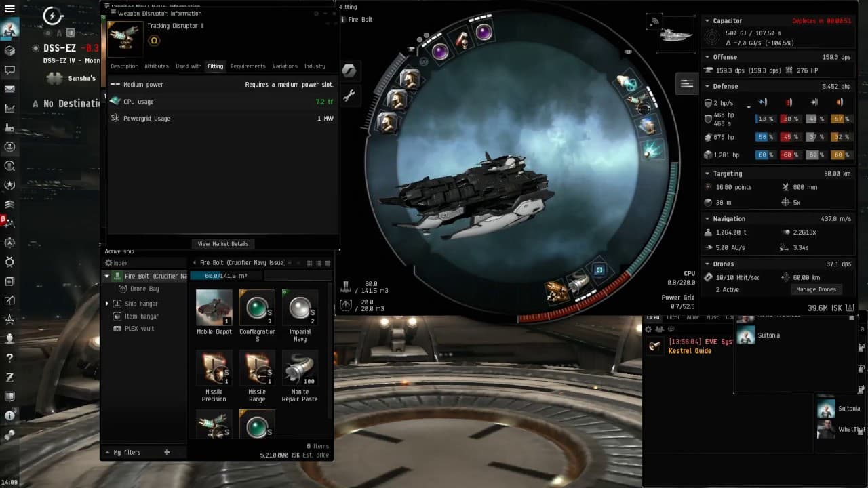Open the Defense repair rate dropdown arrow
The height and width of the screenshot is (488, 868).
749,107
